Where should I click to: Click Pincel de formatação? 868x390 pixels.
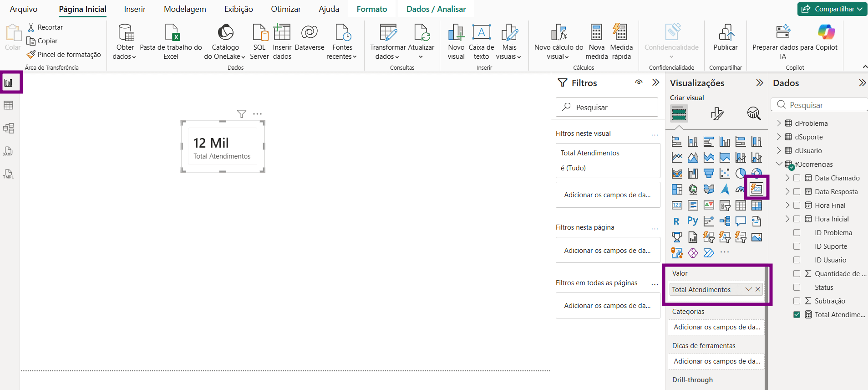pyautogui.click(x=64, y=55)
